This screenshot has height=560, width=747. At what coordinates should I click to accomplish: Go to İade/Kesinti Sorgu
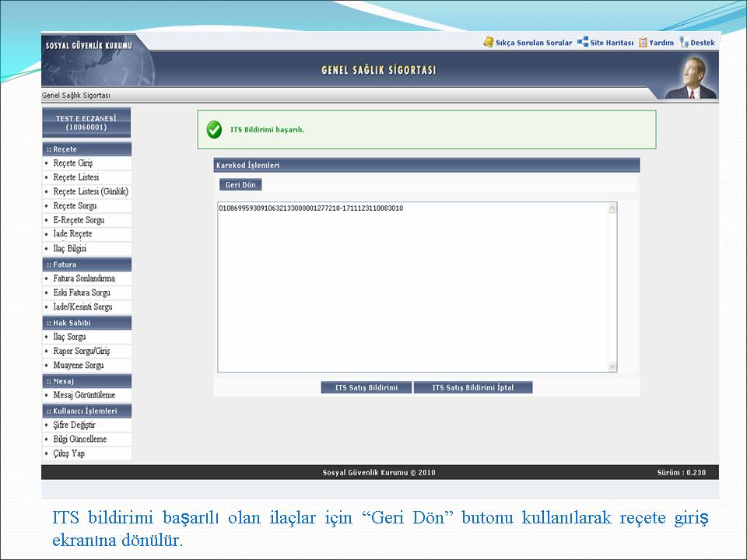[x=82, y=307]
